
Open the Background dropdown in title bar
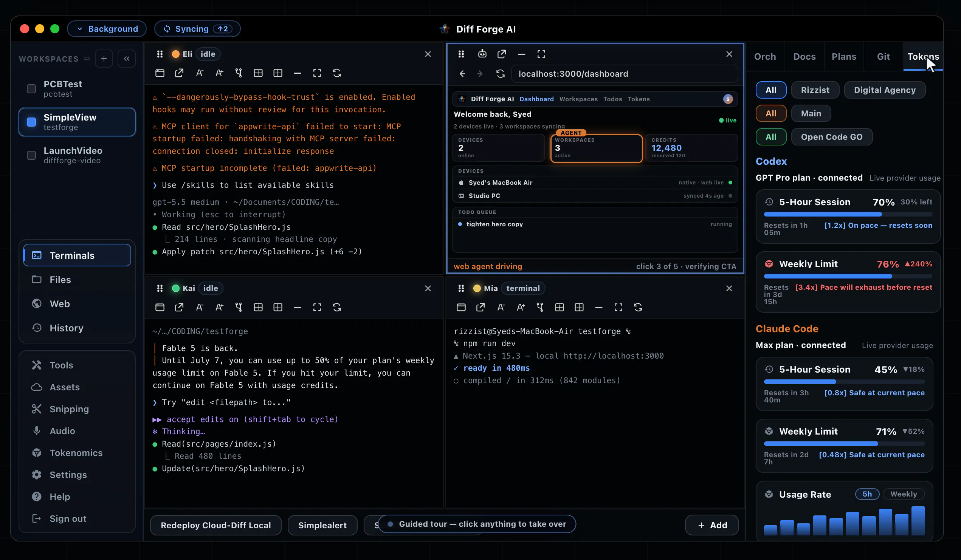pyautogui.click(x=107, y=29)
